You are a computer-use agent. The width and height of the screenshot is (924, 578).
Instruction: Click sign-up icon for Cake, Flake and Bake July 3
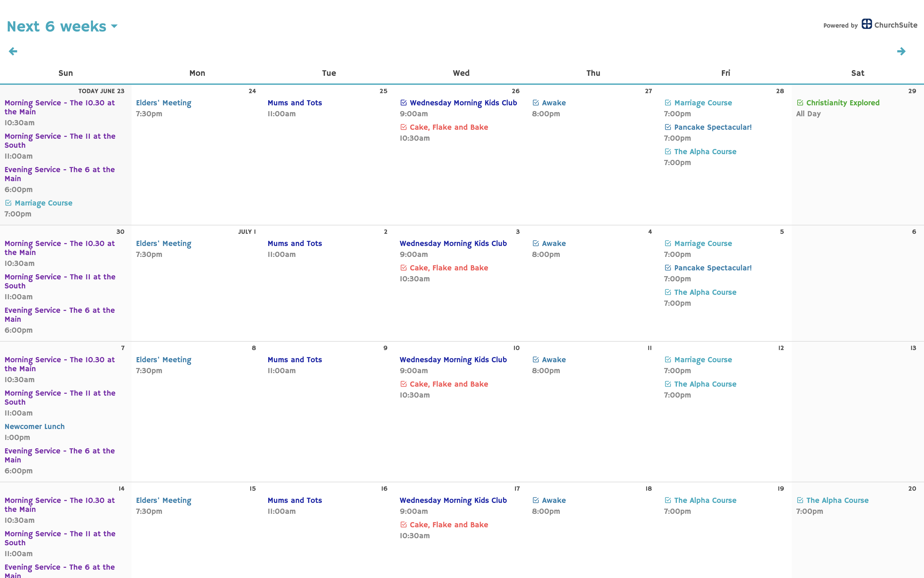pos(404,268)
